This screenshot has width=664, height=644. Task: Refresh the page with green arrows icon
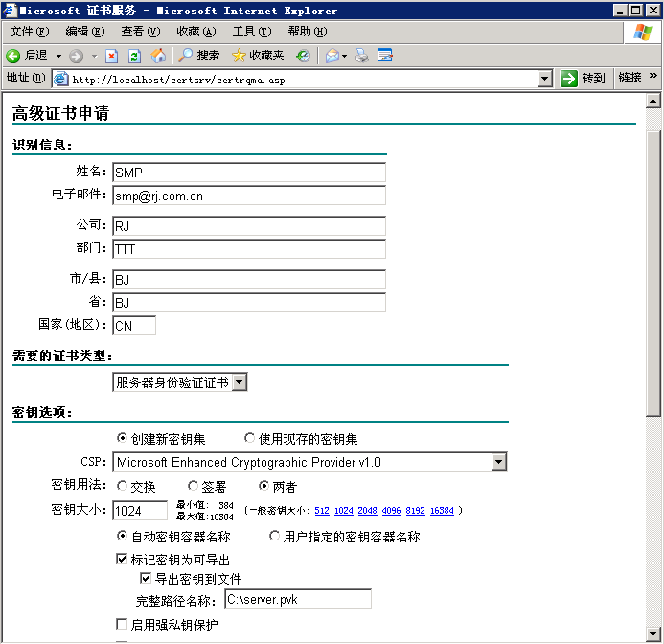[134, 56]
